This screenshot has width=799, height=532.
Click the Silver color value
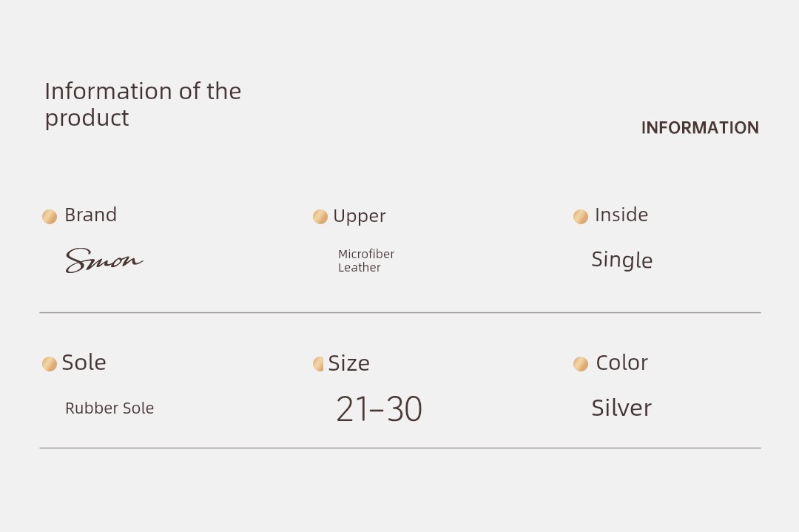(621, 408)
